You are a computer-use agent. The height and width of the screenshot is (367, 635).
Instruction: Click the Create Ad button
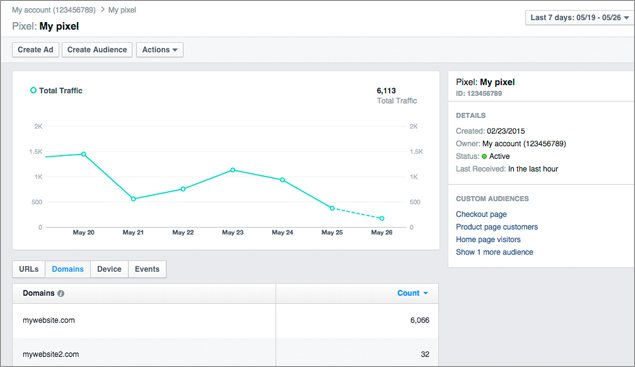[x=35, y=50]
